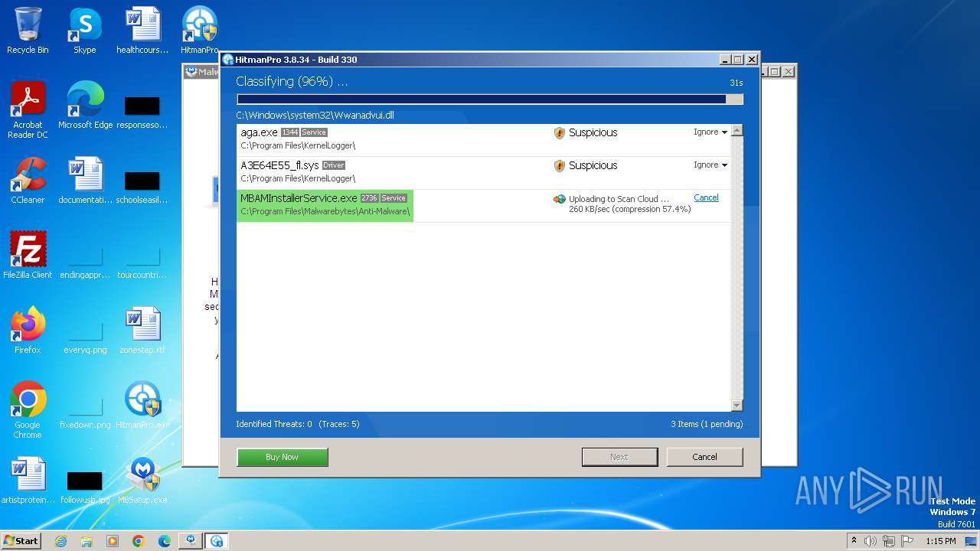Click the Identified Threats status text
This screenshot has width=980, height=551.
(298, 424)
